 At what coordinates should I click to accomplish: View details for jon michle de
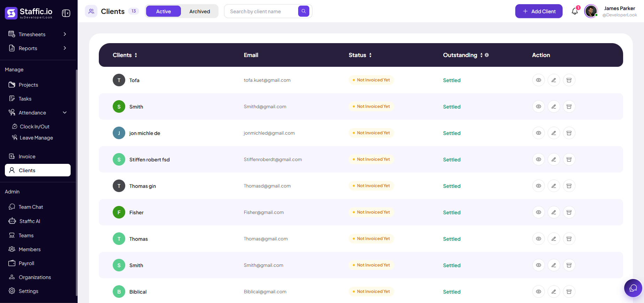point(539,133)
